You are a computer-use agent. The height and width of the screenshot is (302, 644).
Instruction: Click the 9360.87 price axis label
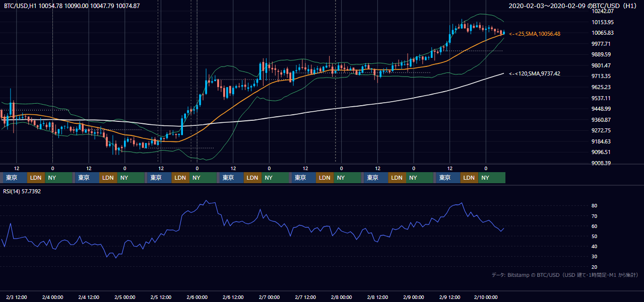[602, 120]
